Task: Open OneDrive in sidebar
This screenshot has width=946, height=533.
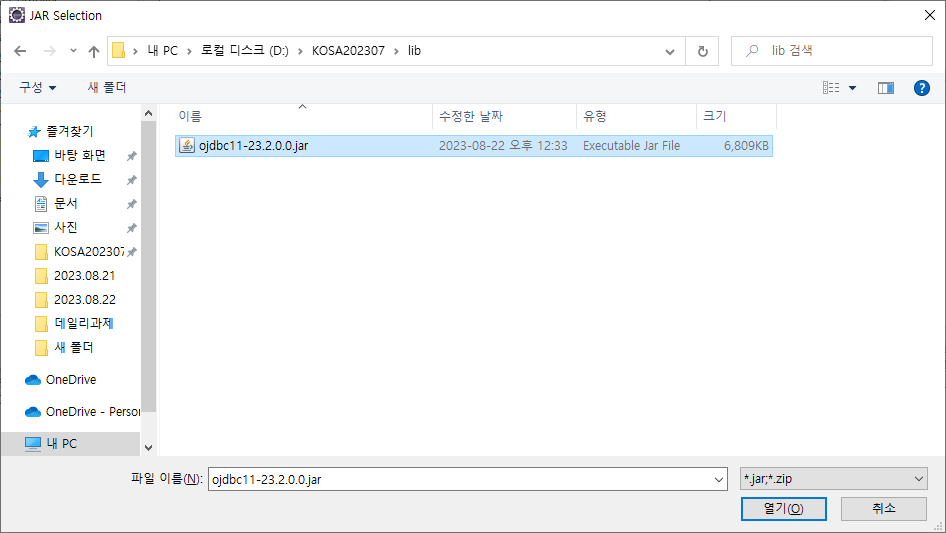Action: [71, 380]
